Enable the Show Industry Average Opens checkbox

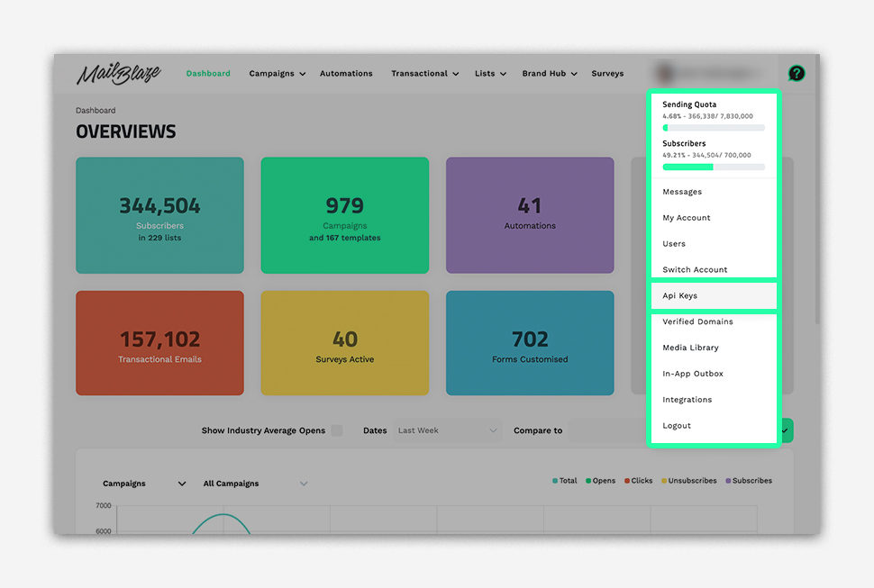tap(337, 430)
